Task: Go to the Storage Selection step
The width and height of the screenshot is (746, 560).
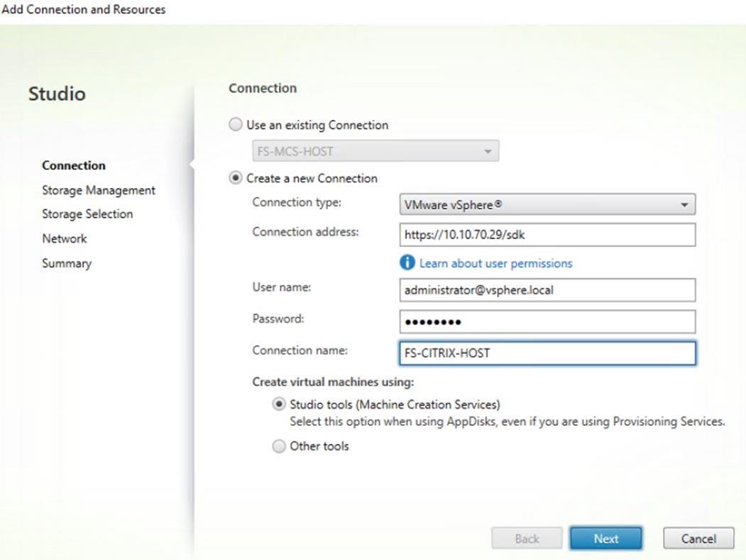Action: click(87, 214)
